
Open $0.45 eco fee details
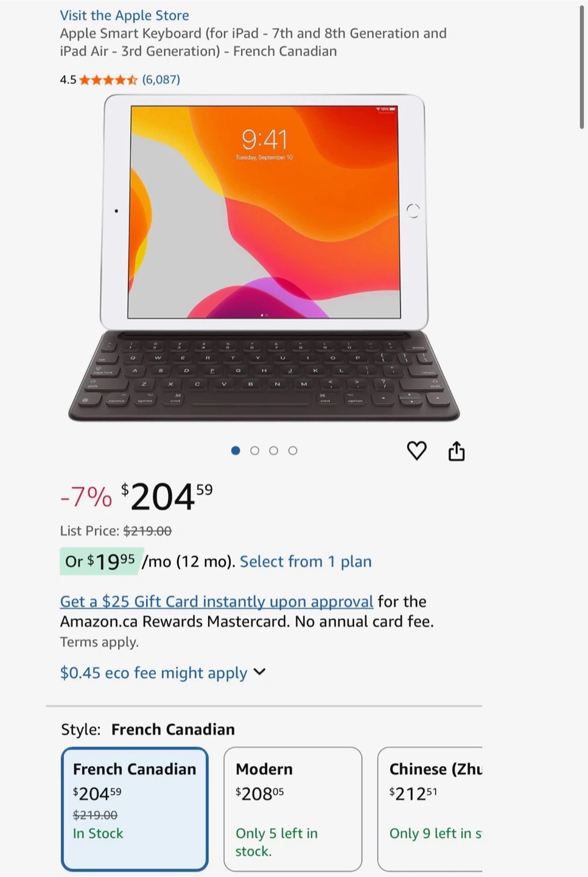153,672
